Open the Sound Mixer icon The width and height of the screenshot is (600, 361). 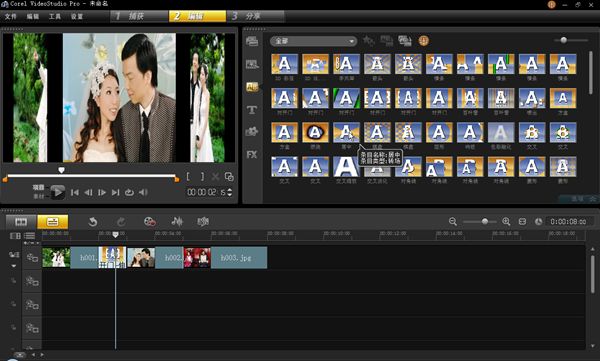point(176,221)
